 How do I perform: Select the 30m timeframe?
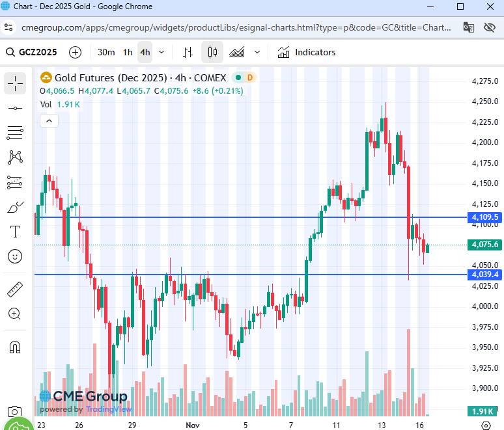click(106, 52)
